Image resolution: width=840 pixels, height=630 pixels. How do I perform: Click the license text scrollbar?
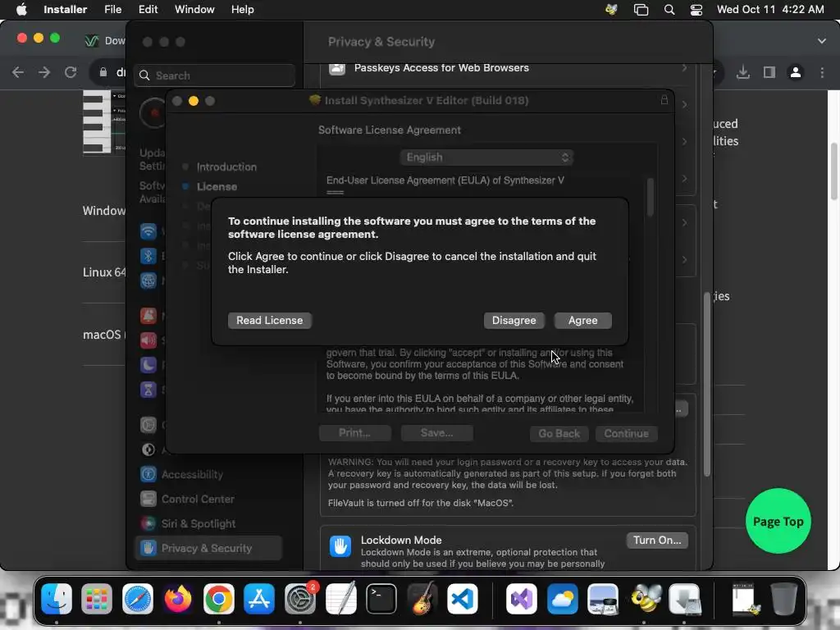tap(651, 197)
